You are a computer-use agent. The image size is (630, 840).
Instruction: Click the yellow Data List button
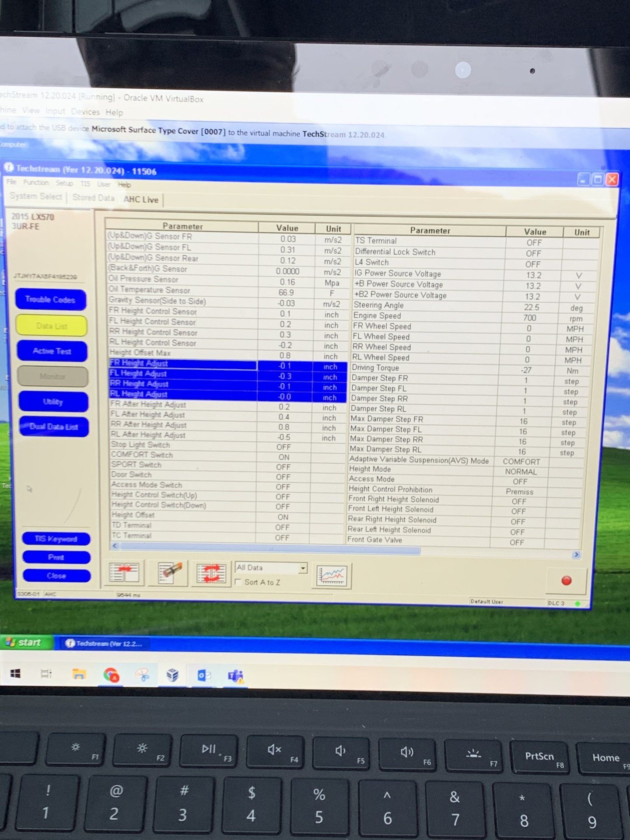52,326
